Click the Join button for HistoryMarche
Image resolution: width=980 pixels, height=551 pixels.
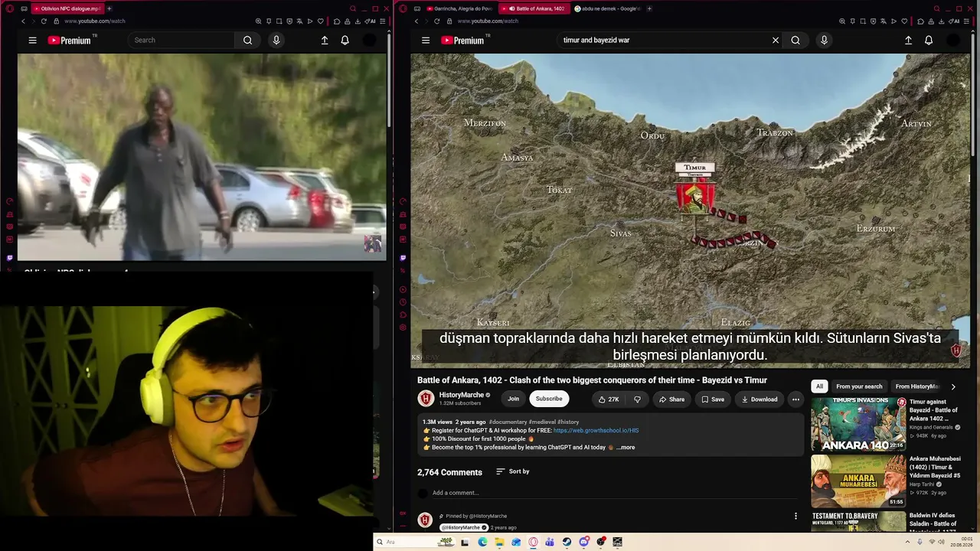[513, 399]
